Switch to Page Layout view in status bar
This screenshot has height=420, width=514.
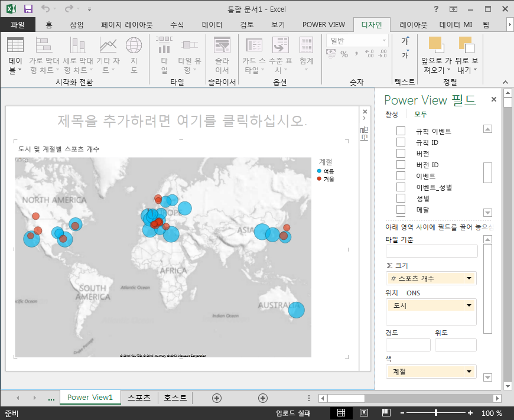(363, 413)
